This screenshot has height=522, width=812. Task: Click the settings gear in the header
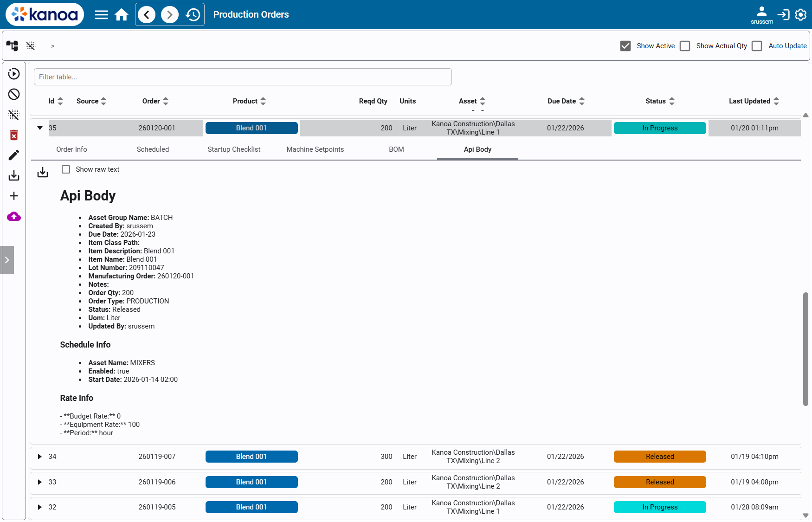800,14
